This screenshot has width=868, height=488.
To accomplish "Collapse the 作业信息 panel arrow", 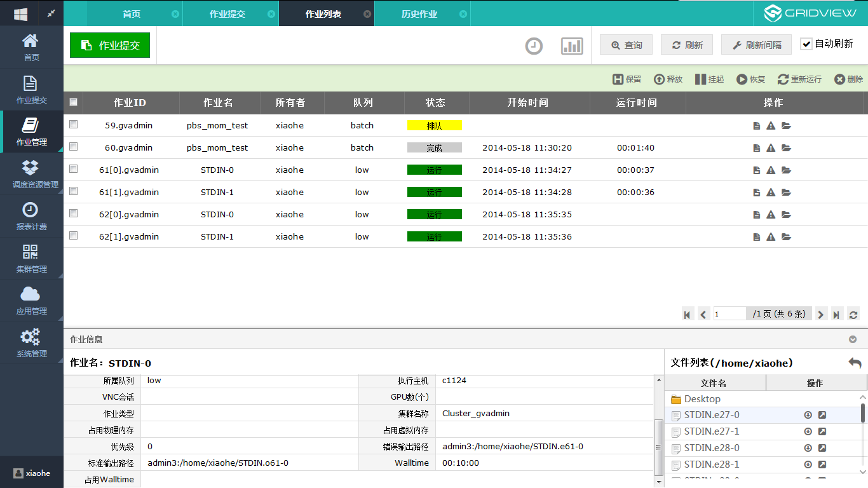I will [x=853, y=339].
